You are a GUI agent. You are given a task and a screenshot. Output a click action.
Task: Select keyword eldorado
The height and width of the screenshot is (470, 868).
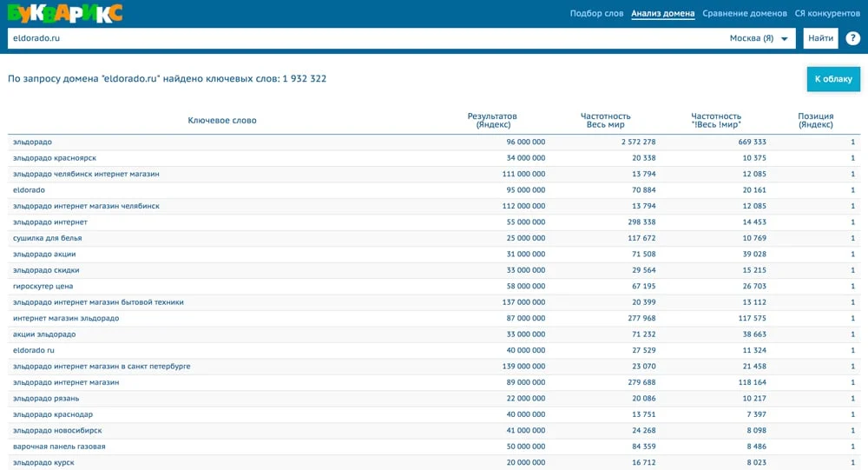coord(29,190)
